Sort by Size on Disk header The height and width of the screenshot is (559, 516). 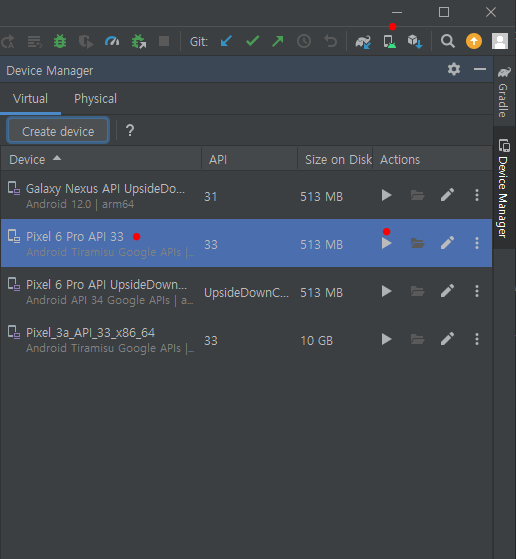335,159
